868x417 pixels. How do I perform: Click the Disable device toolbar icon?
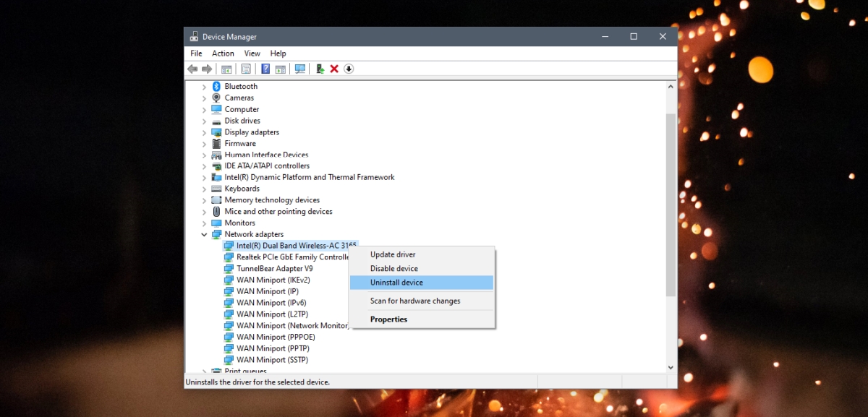click(349, 69)
